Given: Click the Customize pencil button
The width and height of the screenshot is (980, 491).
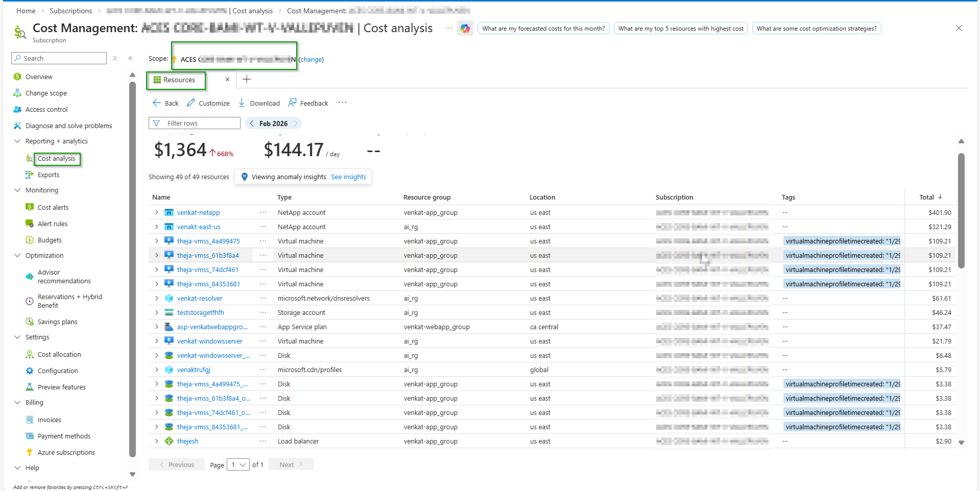Looking at the screenshot, I should click(208, 103).
